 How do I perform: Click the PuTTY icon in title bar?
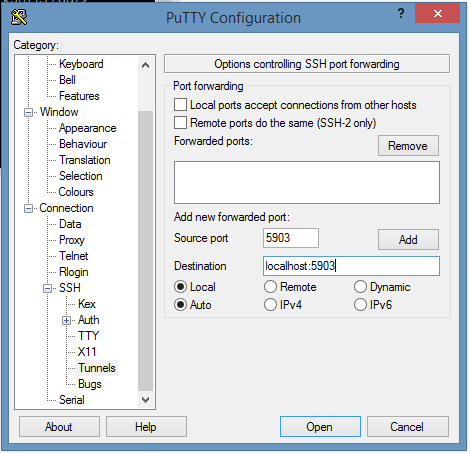tap(19, 17)
